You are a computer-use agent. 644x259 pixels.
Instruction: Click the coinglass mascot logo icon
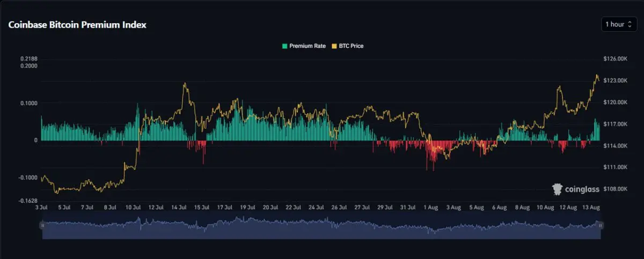[557, 189]
